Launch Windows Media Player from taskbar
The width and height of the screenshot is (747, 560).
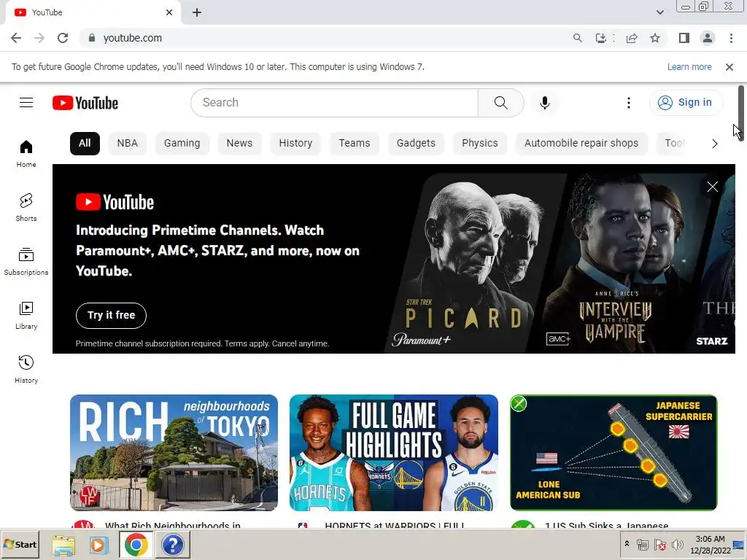[x=98, y=545]
